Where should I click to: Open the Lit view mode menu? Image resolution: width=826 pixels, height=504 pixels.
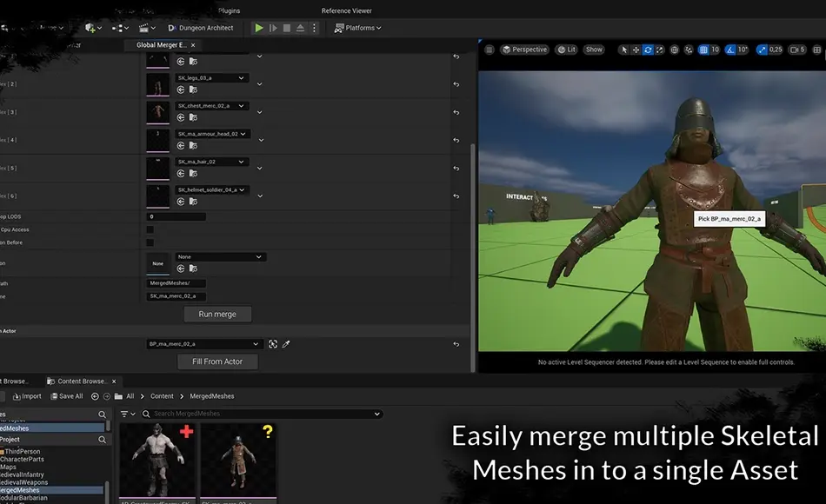567,50
